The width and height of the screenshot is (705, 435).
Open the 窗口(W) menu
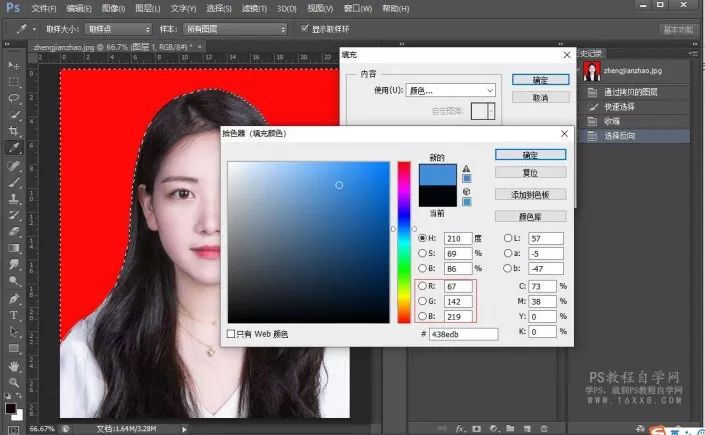coord(358,9)
